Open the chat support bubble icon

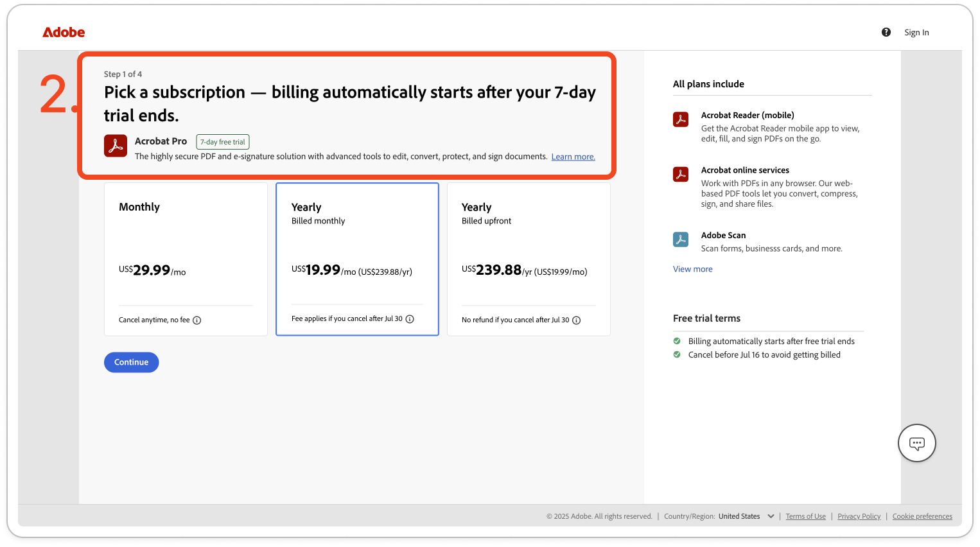tap(917, 443)
